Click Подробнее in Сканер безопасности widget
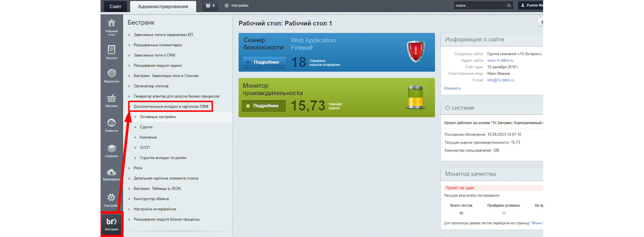This screenshot has width=644, height=237. (x=264, y=62)
